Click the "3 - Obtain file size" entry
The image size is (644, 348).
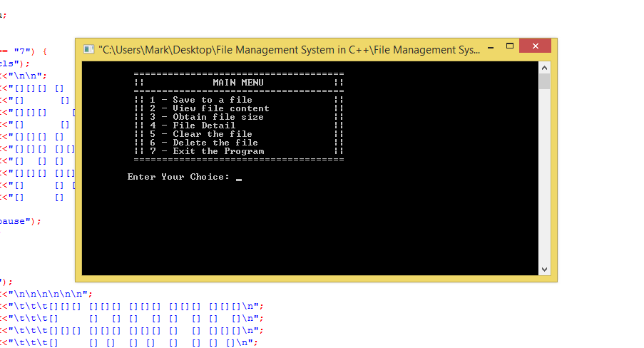207,117
